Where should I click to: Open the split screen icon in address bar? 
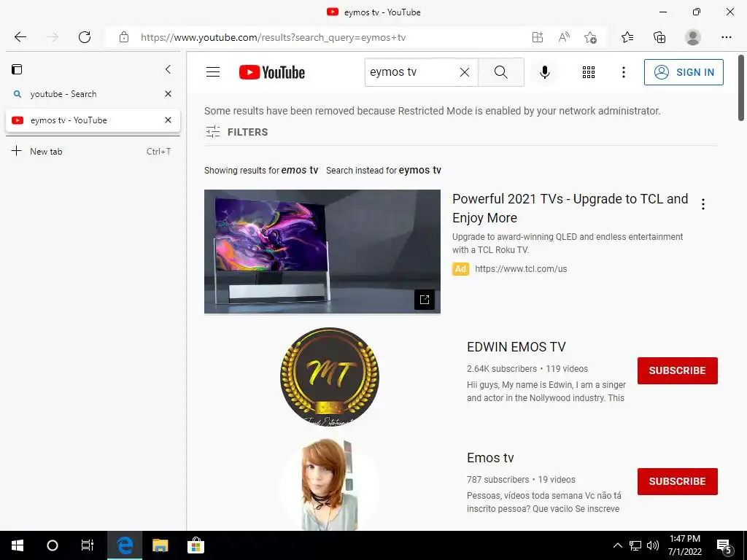click(538, 37)
